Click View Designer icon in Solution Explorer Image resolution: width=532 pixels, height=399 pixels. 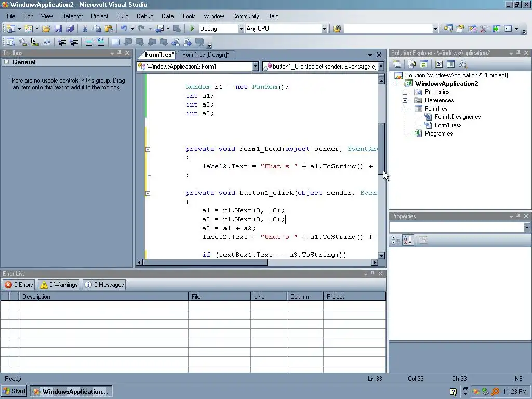click(450, 64)
